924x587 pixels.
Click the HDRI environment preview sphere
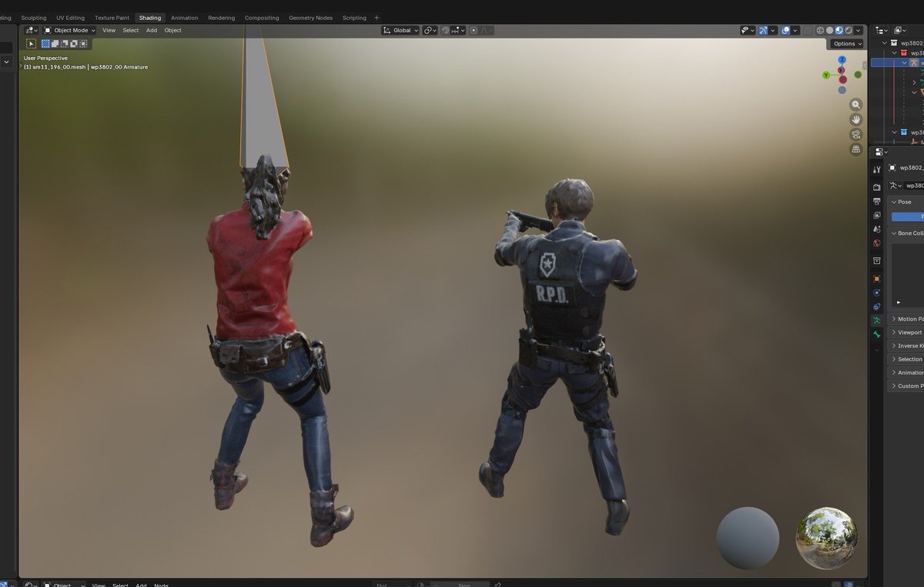tap(826, 538)
